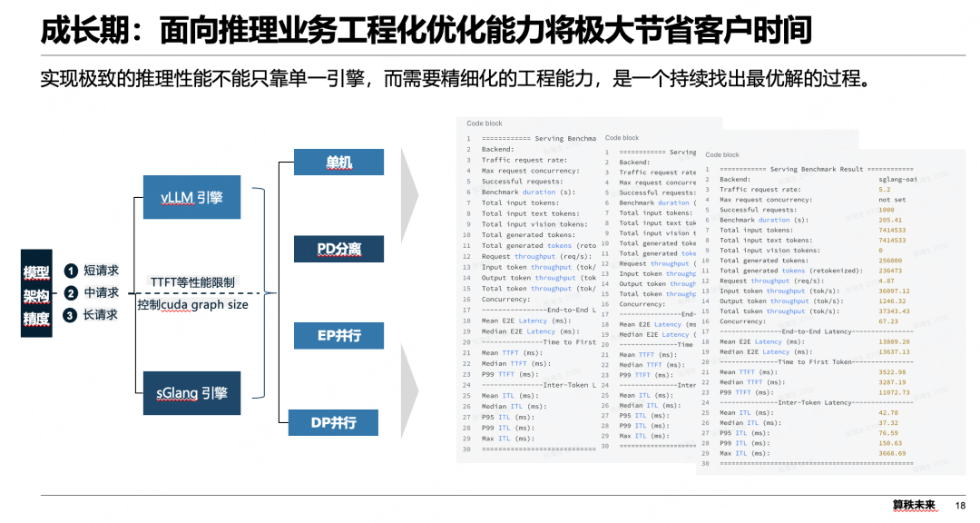Click the sGlang 引擎 box
Viewport: 980px width, 523px height.
tap(191, 393)
